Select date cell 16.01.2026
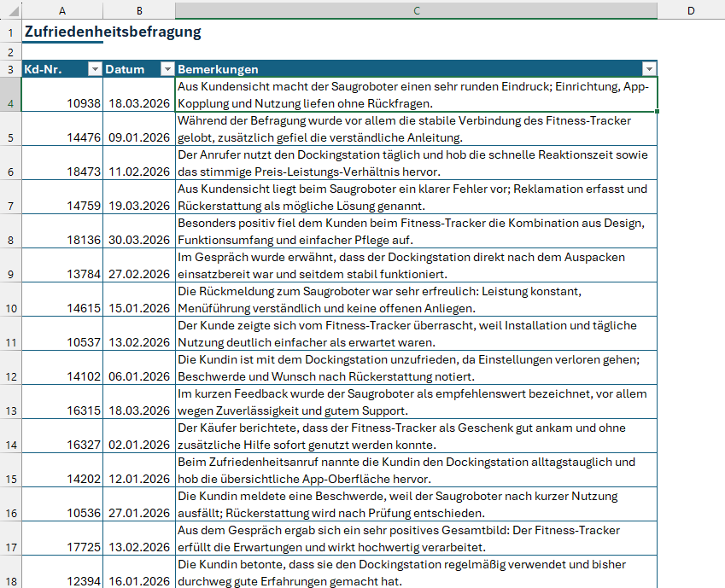 [x=139, y=573]
